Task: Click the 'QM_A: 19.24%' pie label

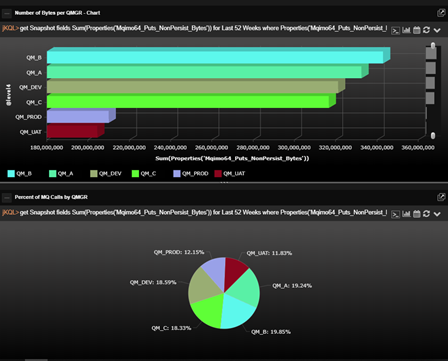Action: [x=292, y=286]
